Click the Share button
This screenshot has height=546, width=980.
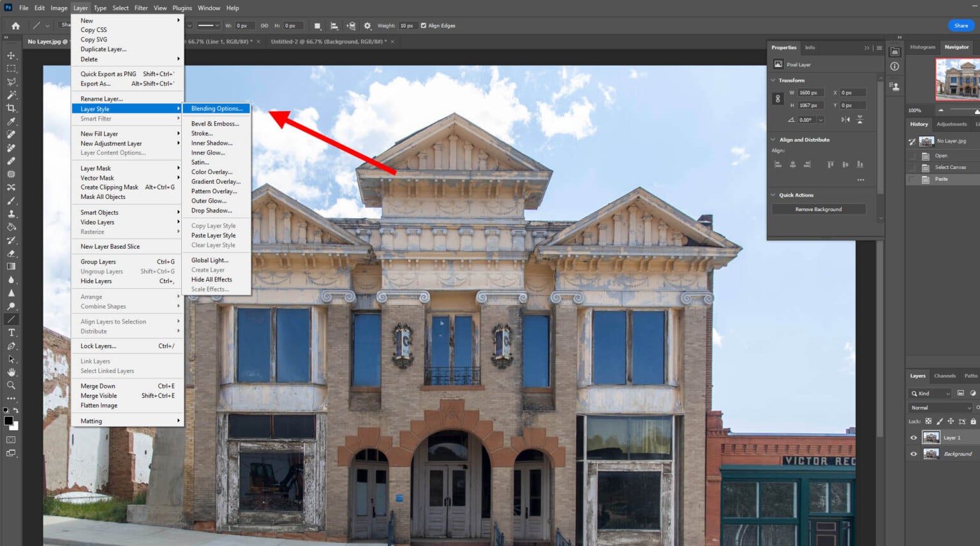click(961, 25)
